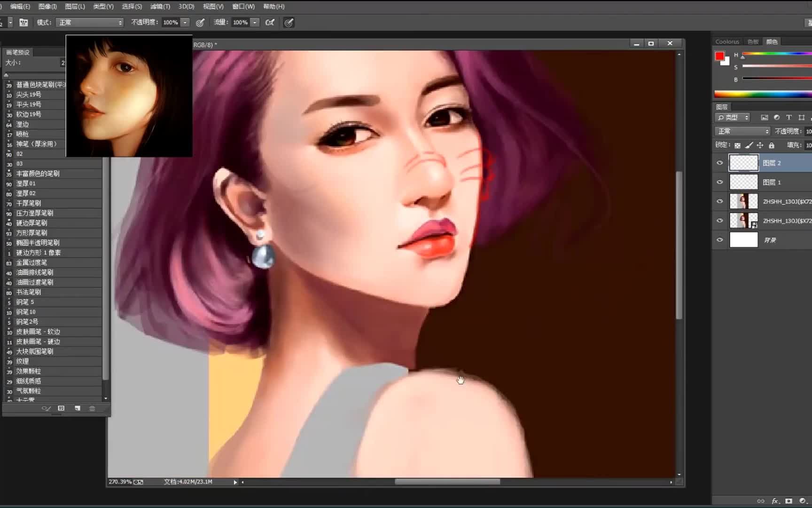The height and width of the screenshot is (508, 812).
Task: Enable pressure for opacity icon
Action: [x=200, y=22]
